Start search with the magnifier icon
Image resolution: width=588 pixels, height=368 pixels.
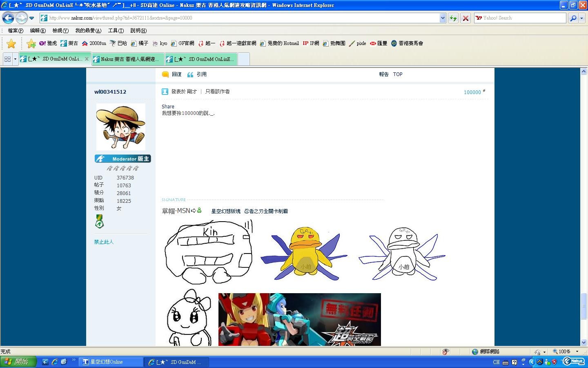(x=573, y=18)
